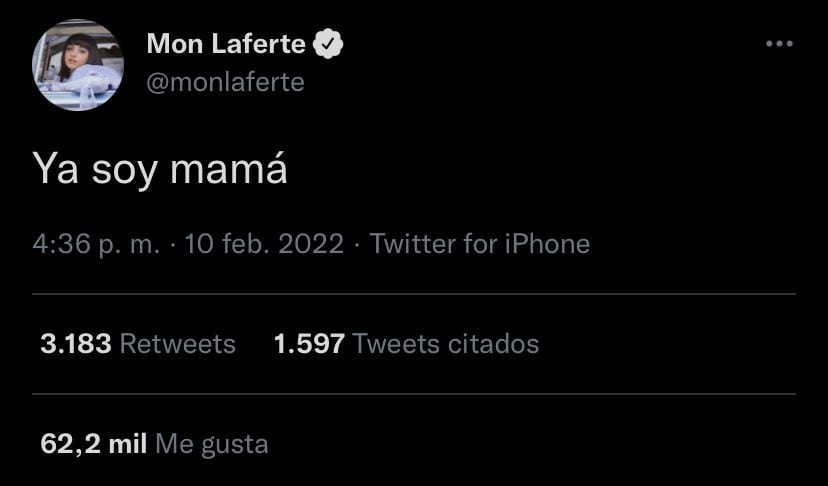Click the 4:36 p. m. timestamp
828x486 pixels.
pyautogui.click(x=96, y=244)
